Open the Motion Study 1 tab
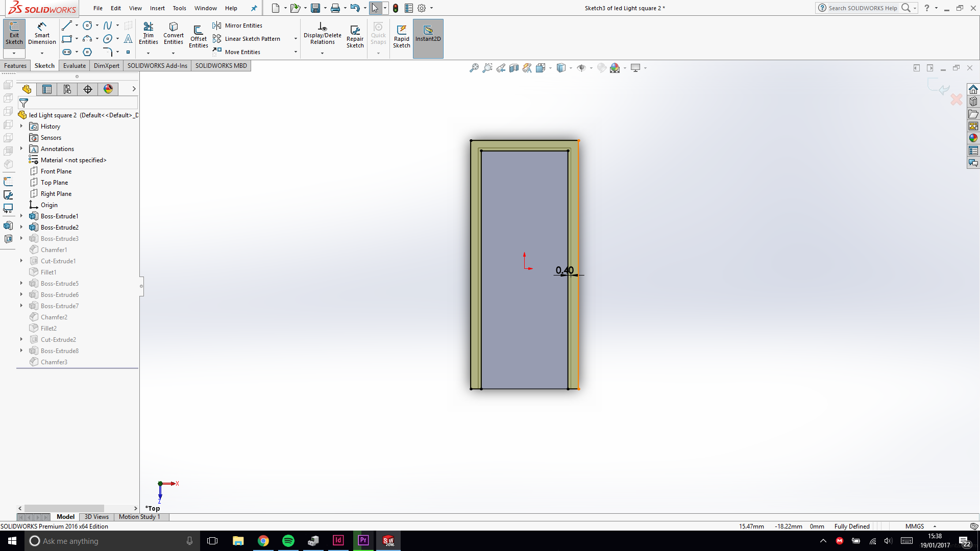The image size is (980, 551). point(139,517)
